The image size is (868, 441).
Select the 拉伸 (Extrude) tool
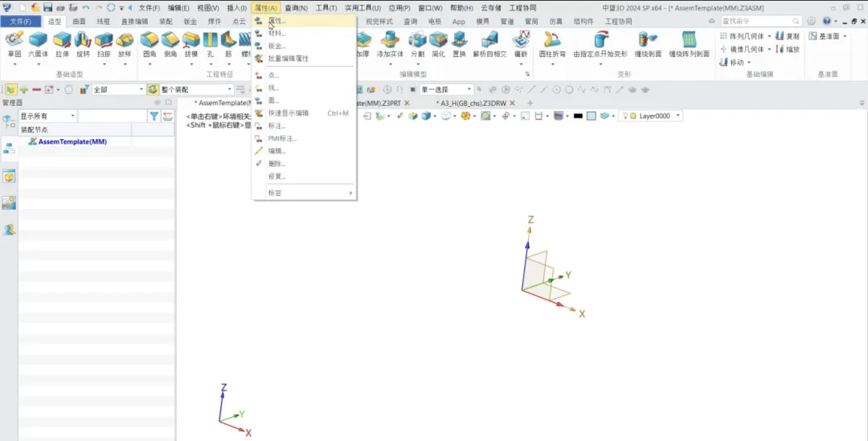click(x=62, y=39)
